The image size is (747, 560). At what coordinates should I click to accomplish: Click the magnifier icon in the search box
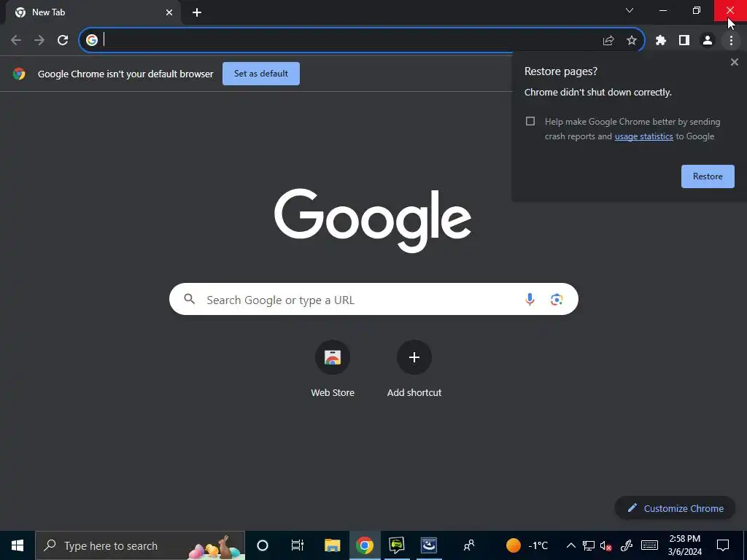(x=190, y=299)
